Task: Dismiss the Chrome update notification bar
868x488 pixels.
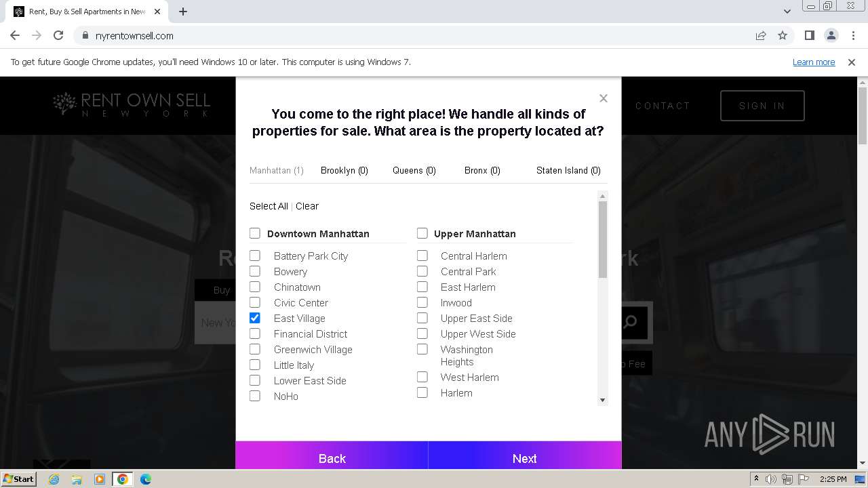Action: coord(852,62)
